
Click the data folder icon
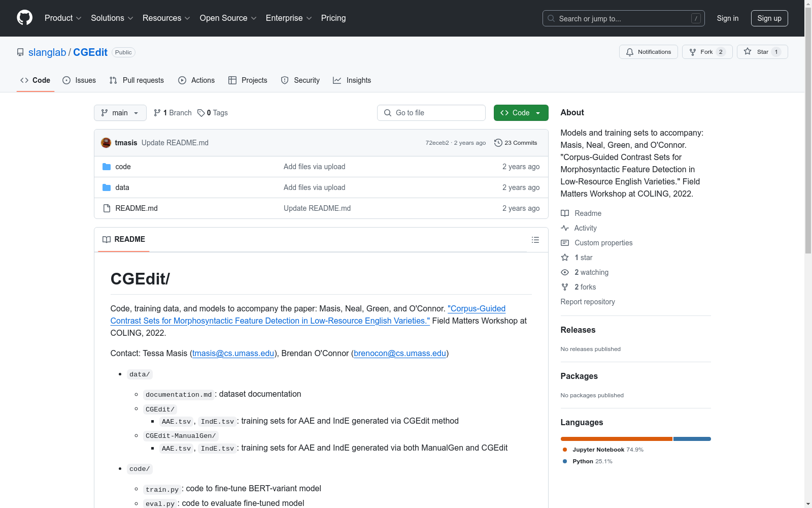pos(107,187)
